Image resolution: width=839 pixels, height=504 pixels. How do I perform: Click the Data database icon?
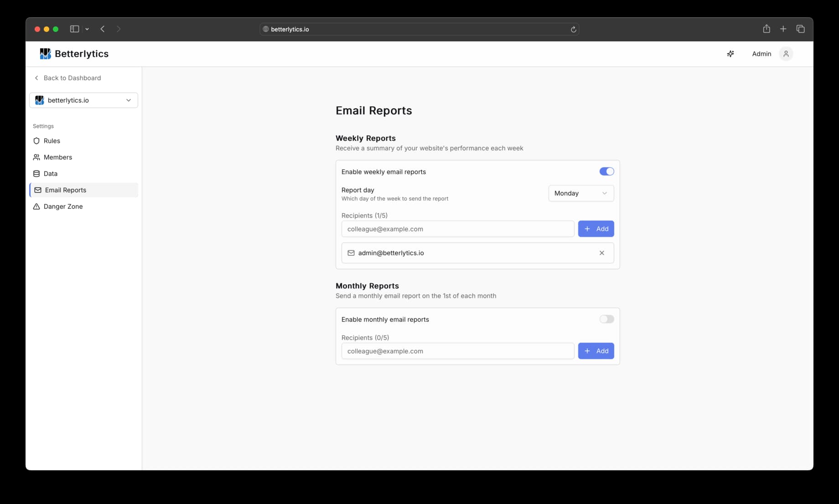[x=37, y=174]
